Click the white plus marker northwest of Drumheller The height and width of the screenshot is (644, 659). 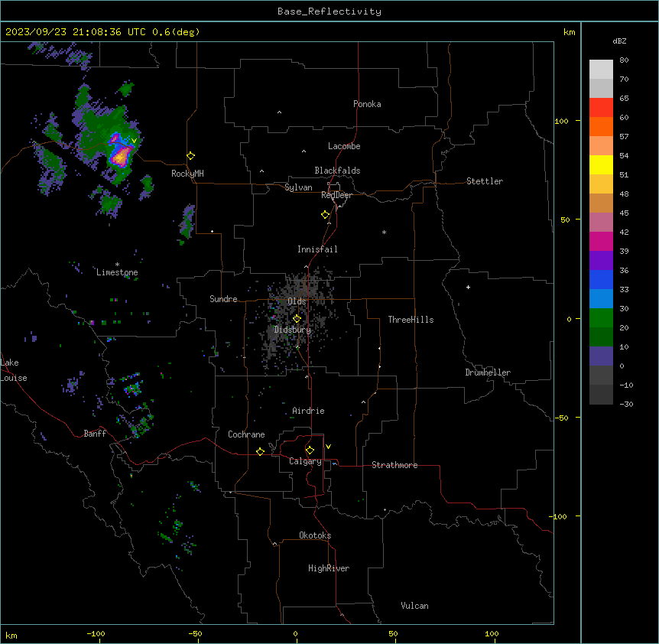tap(468, 287)
